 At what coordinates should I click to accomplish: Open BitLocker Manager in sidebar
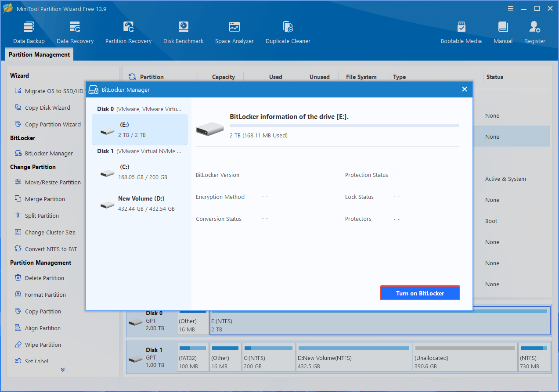[44, 153]
